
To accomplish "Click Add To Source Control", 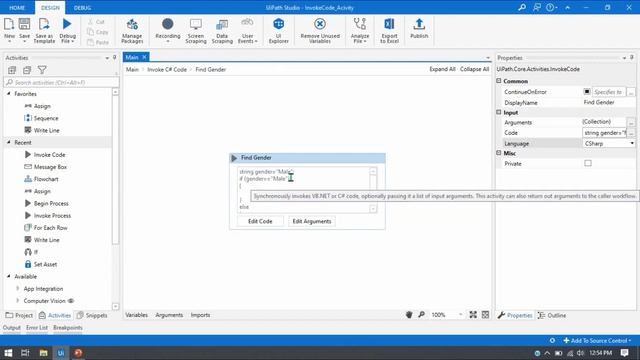I will click(597, 340).
